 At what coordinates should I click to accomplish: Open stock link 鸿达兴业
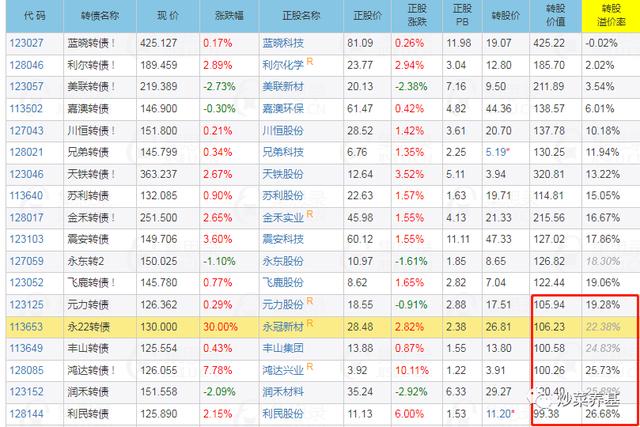pos(283,370)
